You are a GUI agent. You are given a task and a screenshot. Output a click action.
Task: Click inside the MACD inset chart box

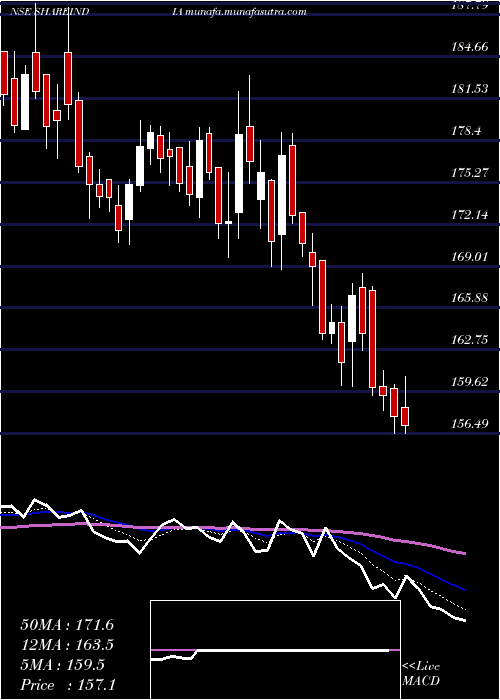(x=275, y=650)
